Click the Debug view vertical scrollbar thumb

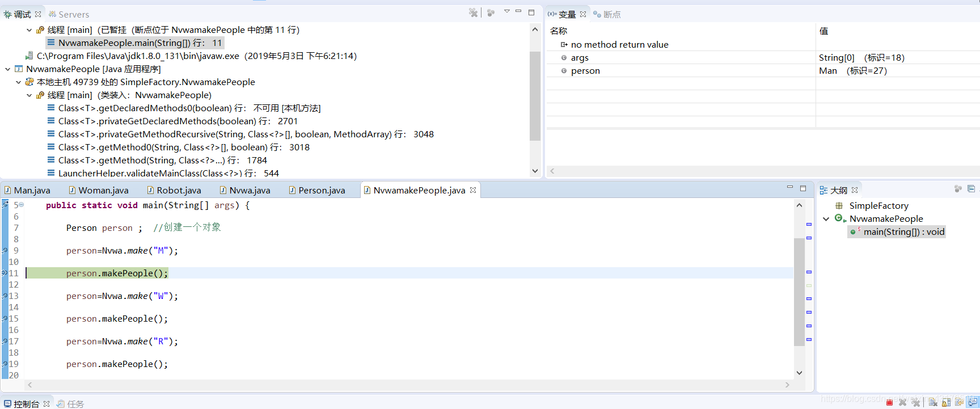(x=535, y=95)
